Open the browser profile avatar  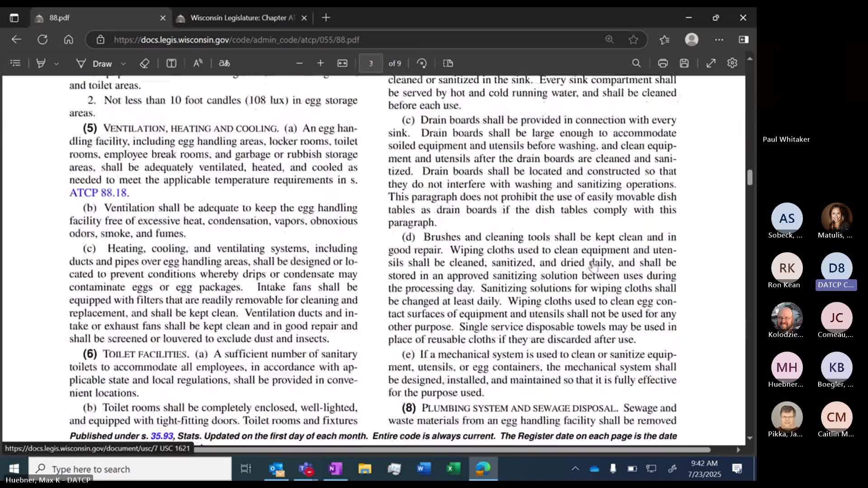pyautogui.click(x=692, y=40)
